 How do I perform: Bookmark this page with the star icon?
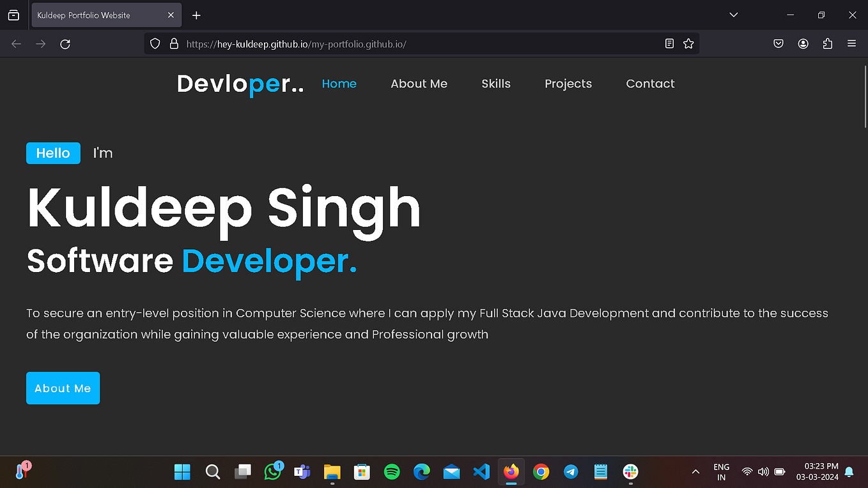click(x=688, y=43)
